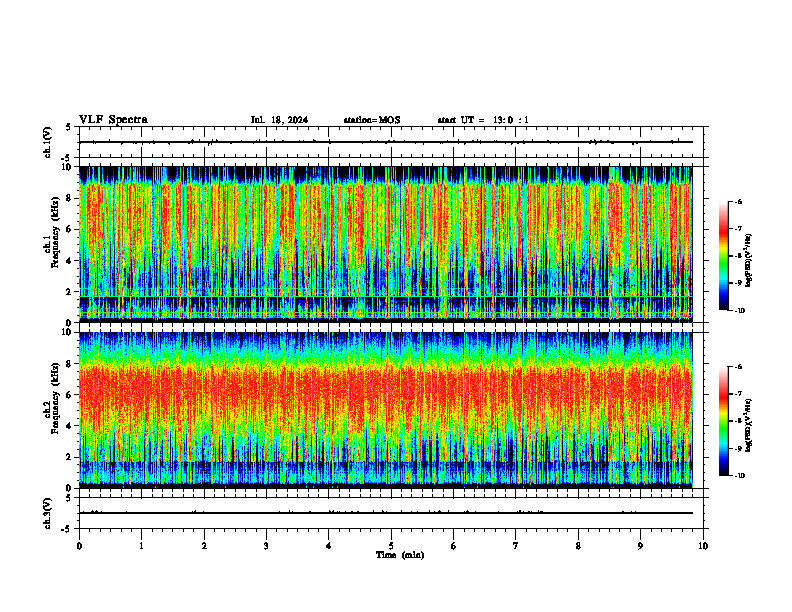
Task: Click the "-6" label on ch.1 colorbar
Action: point(738,201)
